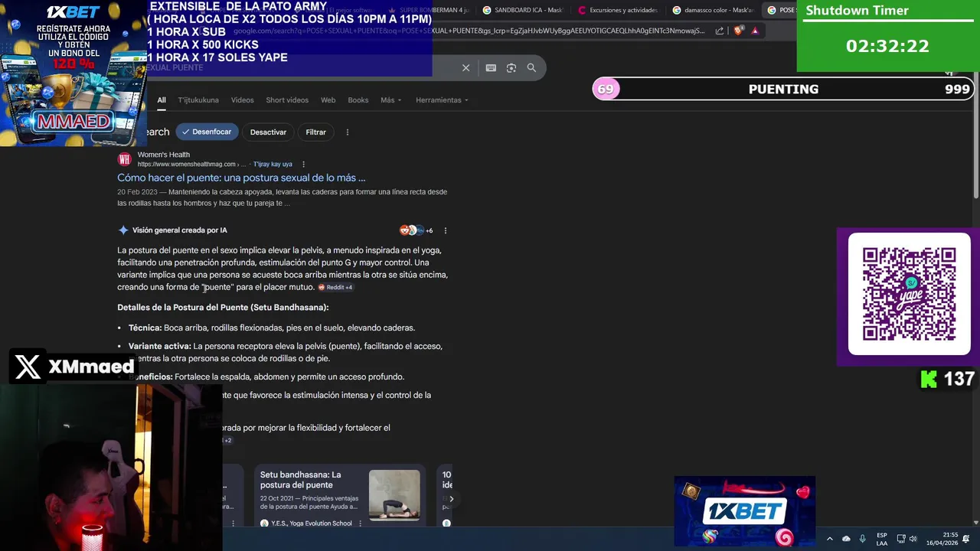
Task: Open the Web search tab
Action: [x=328, y=100]
